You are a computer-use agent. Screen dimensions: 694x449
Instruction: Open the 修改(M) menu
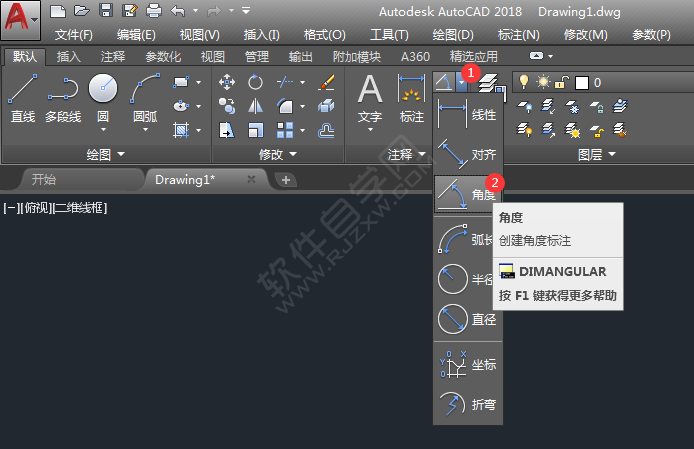pyautogui.click(x=586, y=35)
